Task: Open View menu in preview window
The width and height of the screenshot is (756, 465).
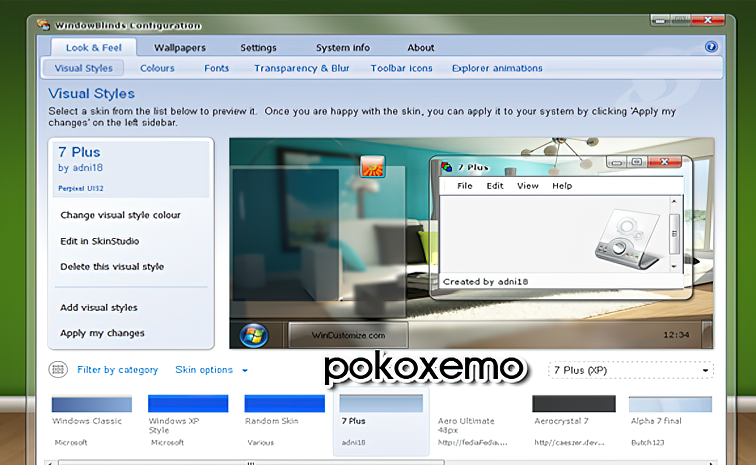Action: [527, 186]
